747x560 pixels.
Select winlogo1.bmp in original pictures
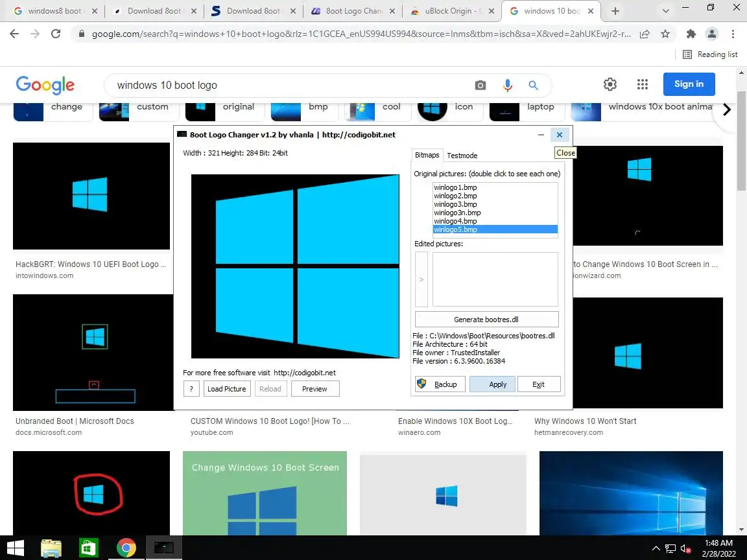[495, 187]
